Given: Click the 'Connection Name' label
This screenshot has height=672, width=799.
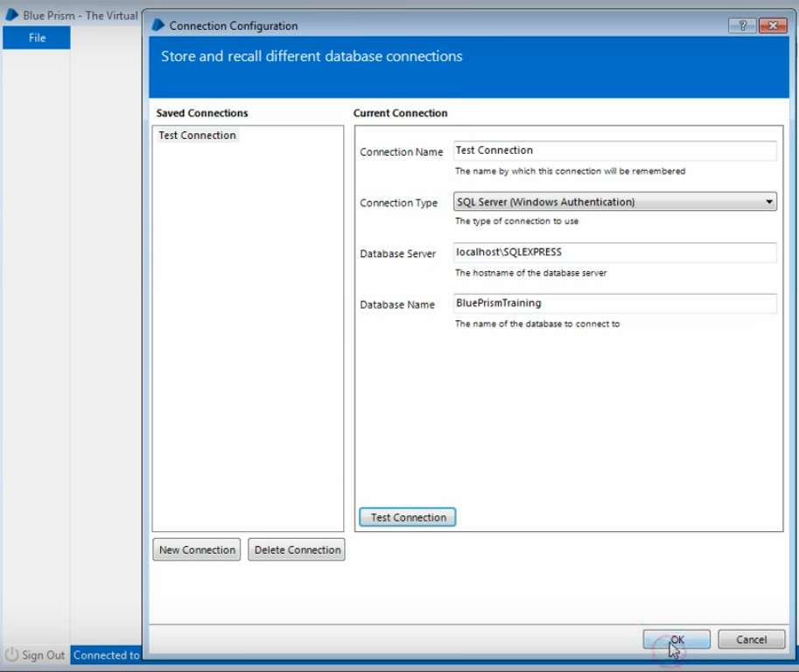Looking at the screenshot, I should (401, 152).
